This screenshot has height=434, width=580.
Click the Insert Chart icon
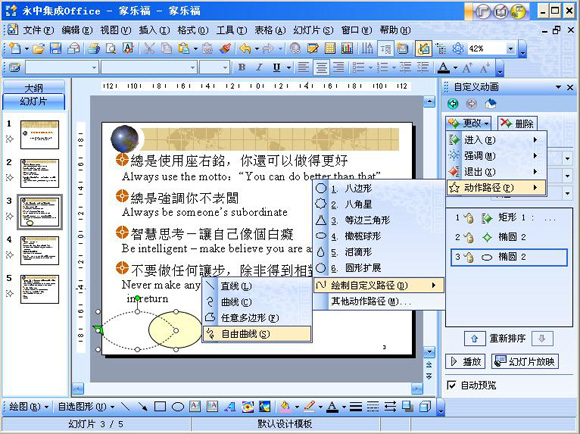(347, 48)
